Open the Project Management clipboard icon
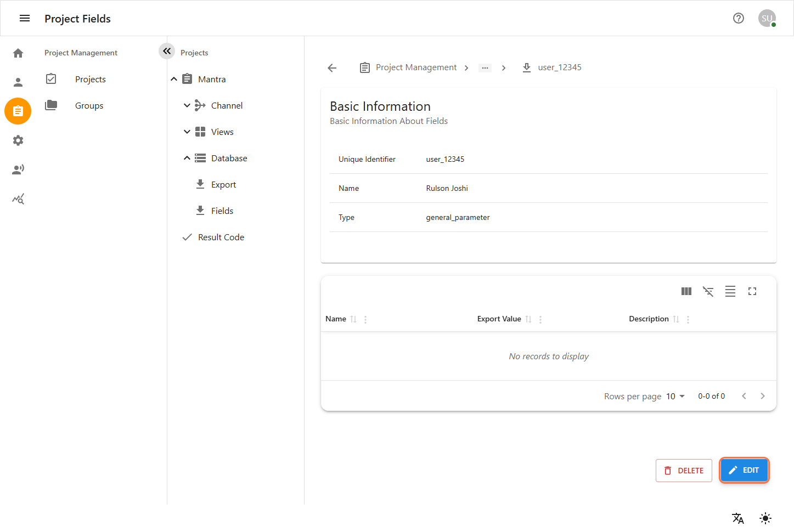This screenshot has width=794, height=532. coord(18,111)
